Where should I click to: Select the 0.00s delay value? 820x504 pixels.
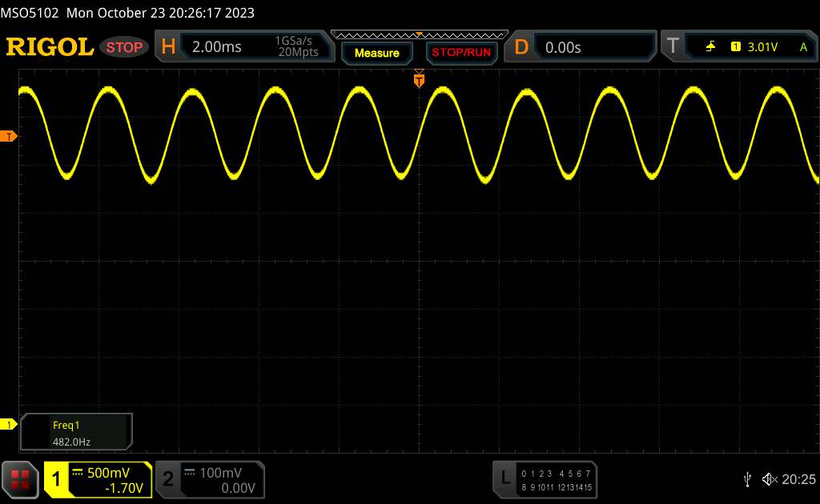[x=563, y=47]
